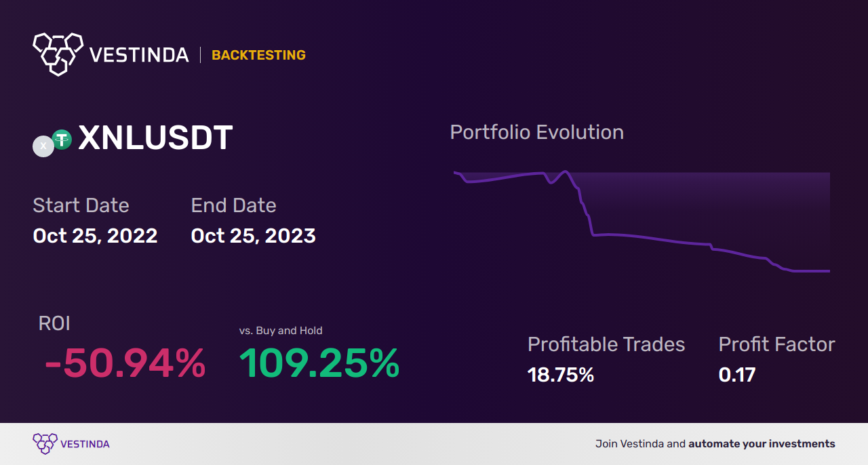
Task: Click the portfolio evolution line chart
Action: 642,222
